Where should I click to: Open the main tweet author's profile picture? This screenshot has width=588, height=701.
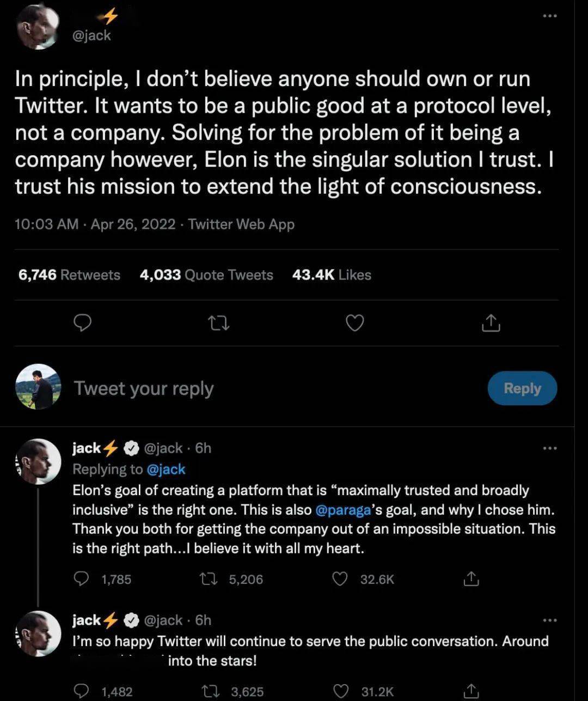(x=38, y=27)
